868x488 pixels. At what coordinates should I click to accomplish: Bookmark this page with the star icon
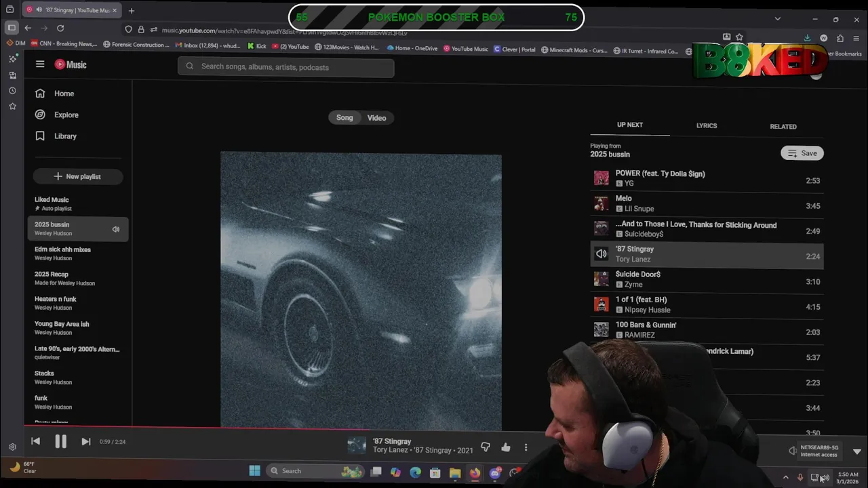(x=739, y=37)
